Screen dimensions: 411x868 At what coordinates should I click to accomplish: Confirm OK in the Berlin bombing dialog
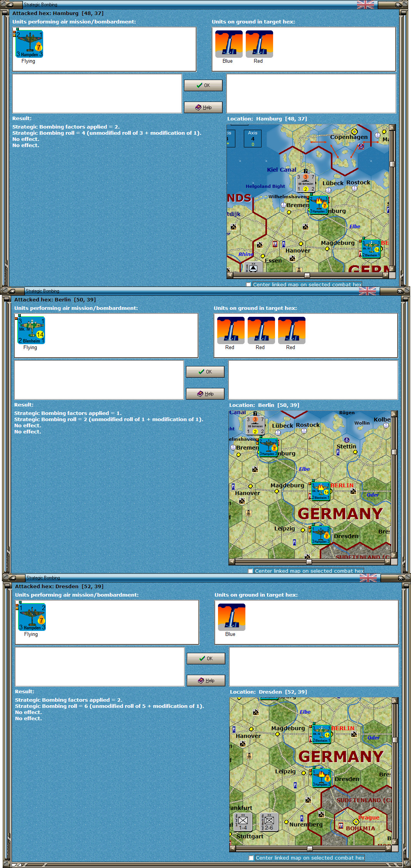pos(205,372)
